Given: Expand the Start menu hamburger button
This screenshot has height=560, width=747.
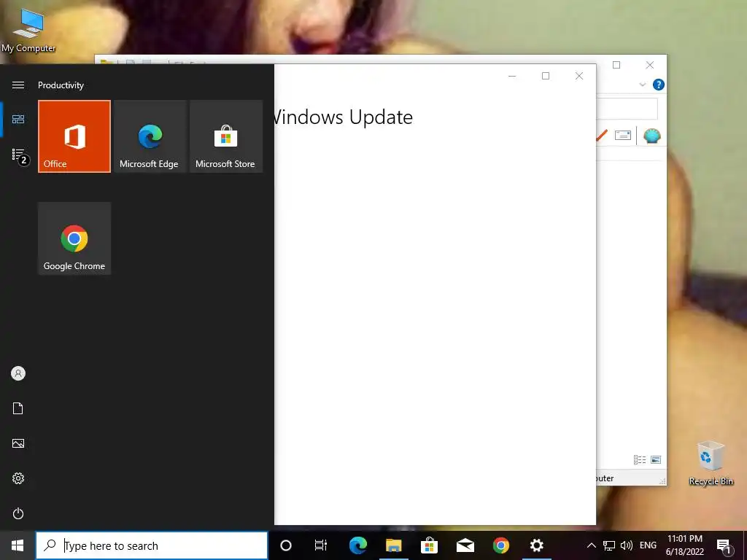Looking at the screenshot, I should 18,85.
